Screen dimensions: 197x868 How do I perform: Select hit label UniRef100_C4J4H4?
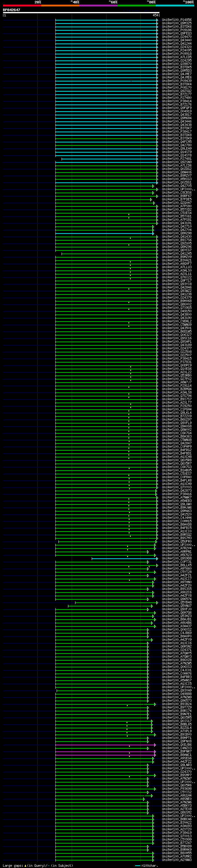coord(177,518)
